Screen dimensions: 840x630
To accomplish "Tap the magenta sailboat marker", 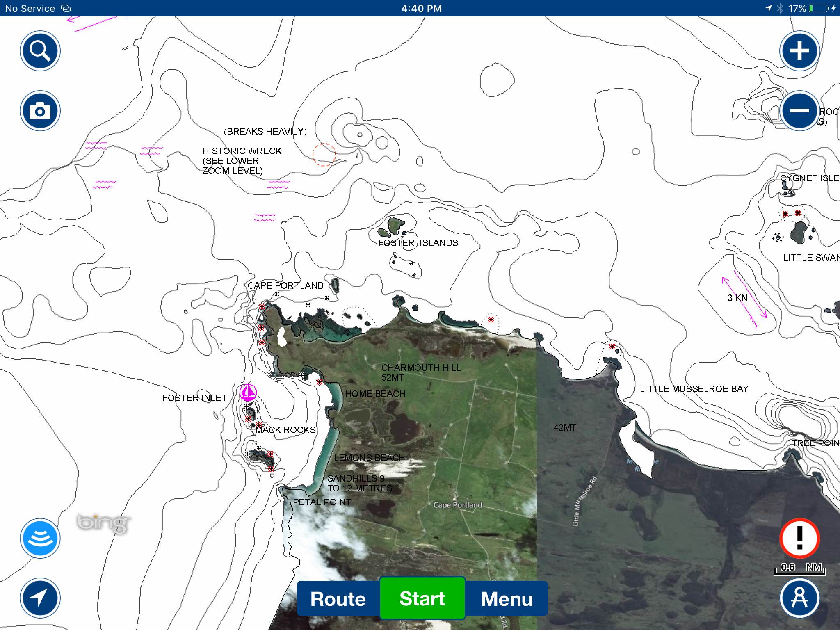I will point(248,393).
